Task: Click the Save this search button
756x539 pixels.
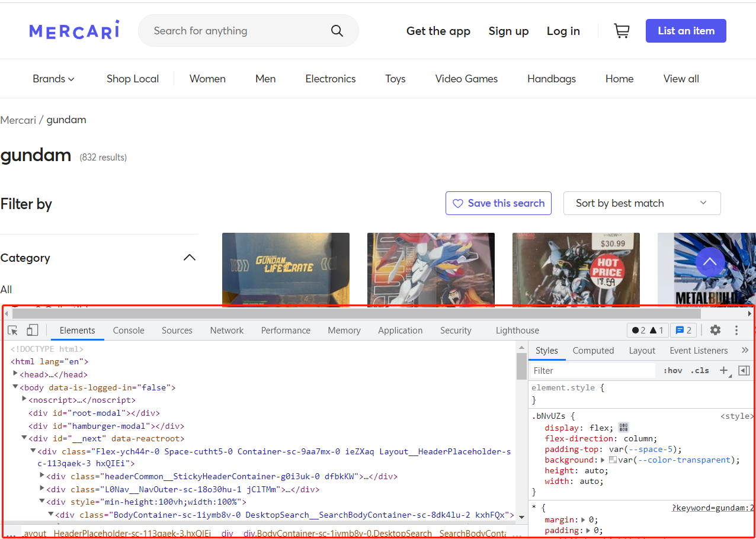Action: 498,203
